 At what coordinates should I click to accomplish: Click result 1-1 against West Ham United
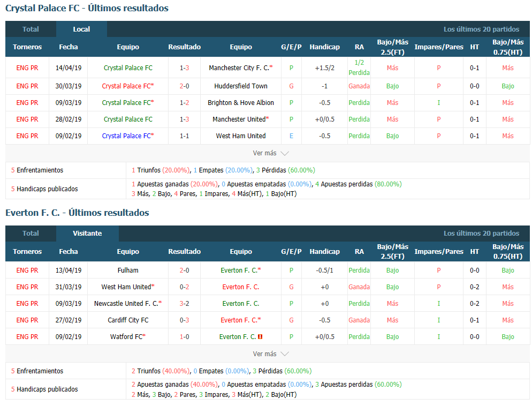tap(184, 136)
